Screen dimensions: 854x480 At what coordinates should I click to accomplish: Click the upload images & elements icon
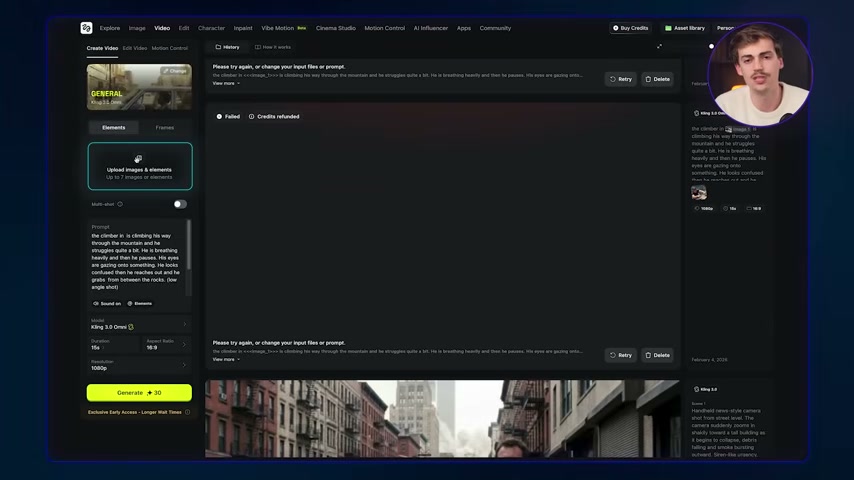click(x=139, y=159)
